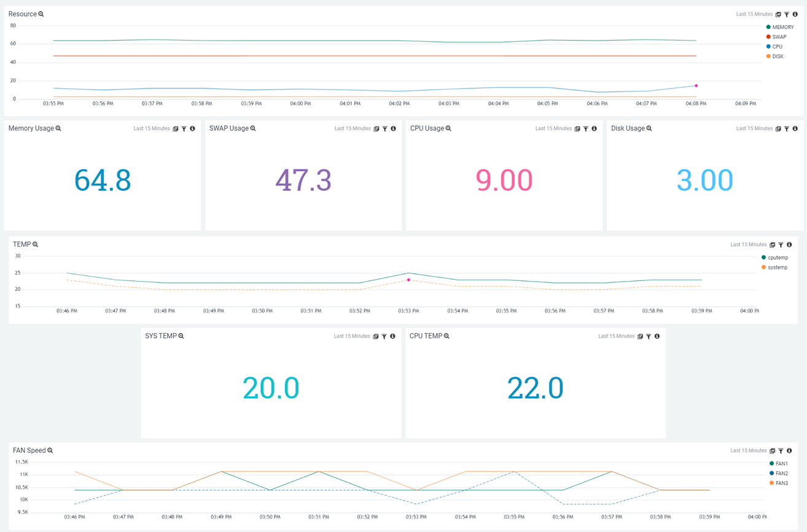Click 'Last 15 Minutes' in FAN Speed panel
The image size is (807, 532).
click(749, 451)
